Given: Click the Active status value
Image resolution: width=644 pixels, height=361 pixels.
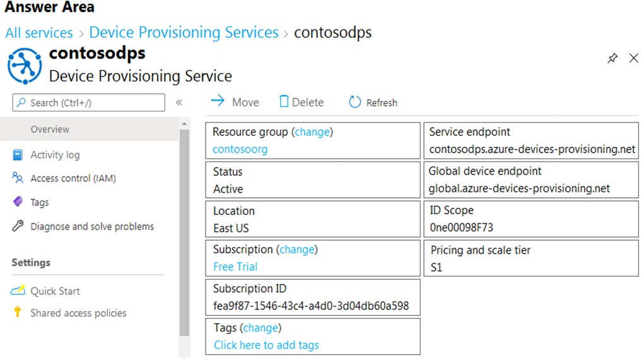Looking at the screenshot, I should tap(228, 189).
